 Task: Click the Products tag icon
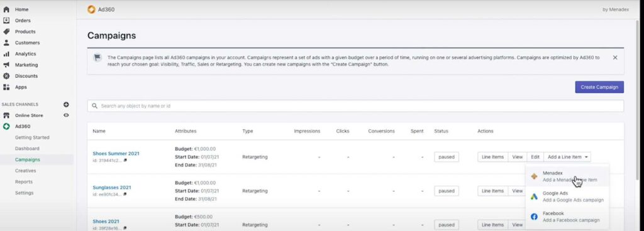[6, 31]
